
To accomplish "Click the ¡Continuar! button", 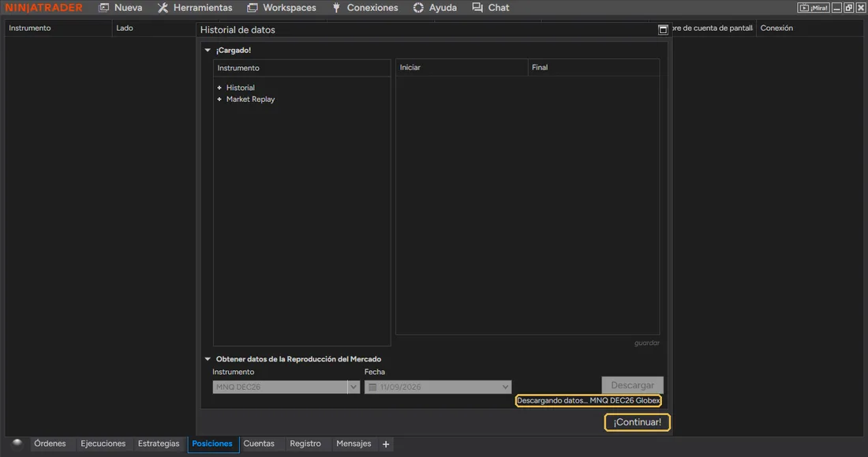I will pyautogui.click(x=637, y=422).
